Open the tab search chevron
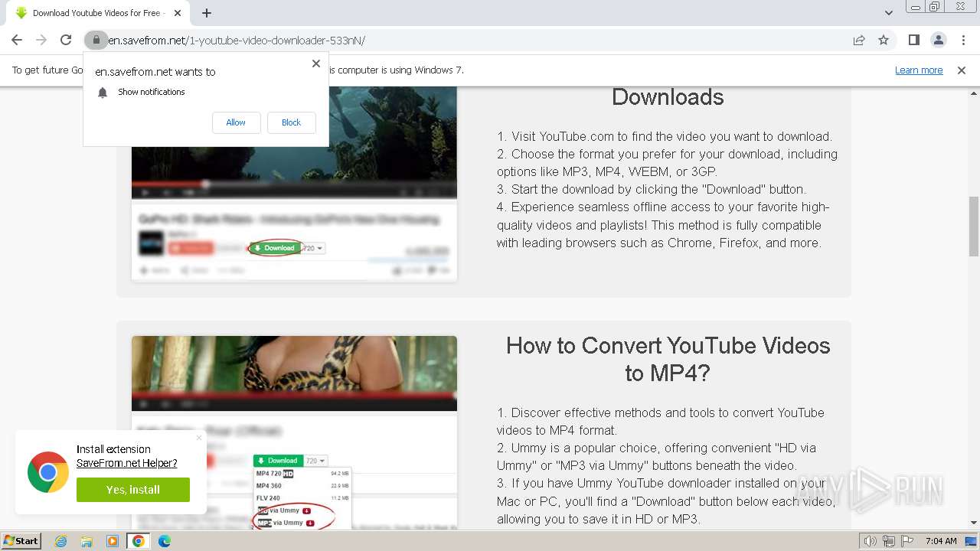980x551 pixels. 888,13
